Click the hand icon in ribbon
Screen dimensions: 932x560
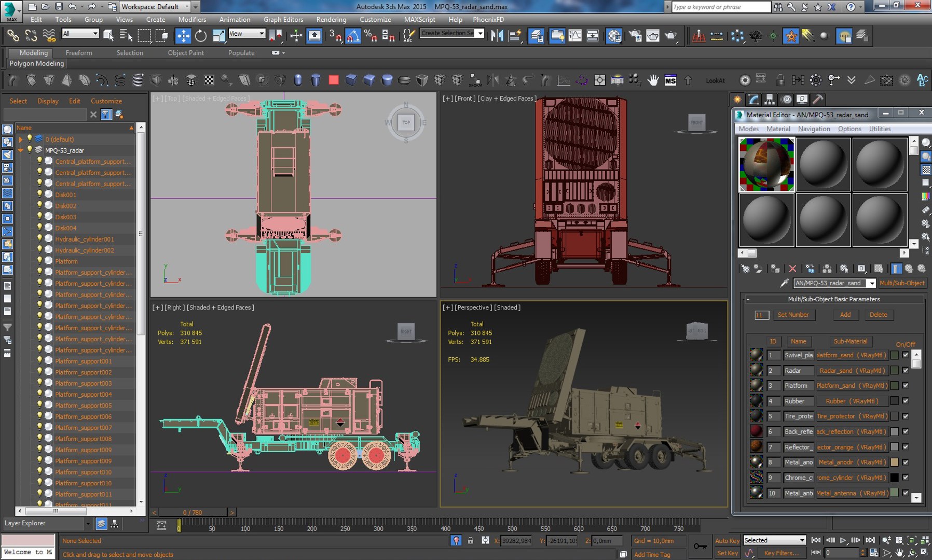[653, 80]
